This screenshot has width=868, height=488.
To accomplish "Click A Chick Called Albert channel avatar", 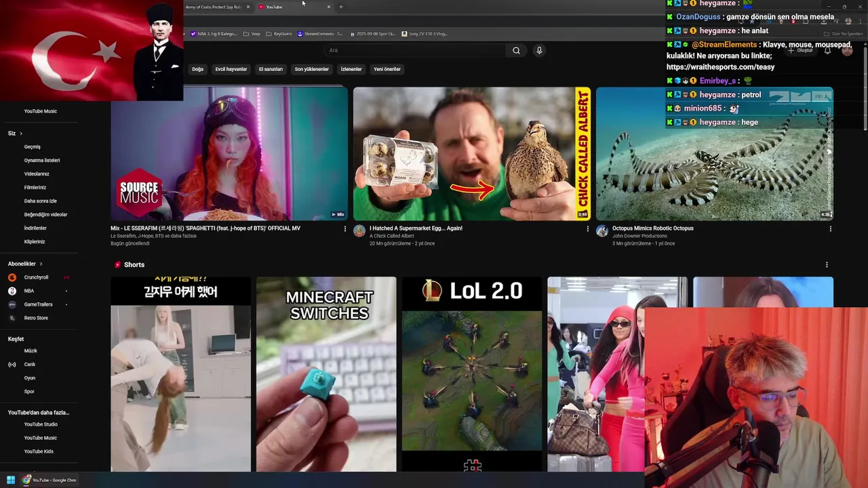I will (359, 231).
